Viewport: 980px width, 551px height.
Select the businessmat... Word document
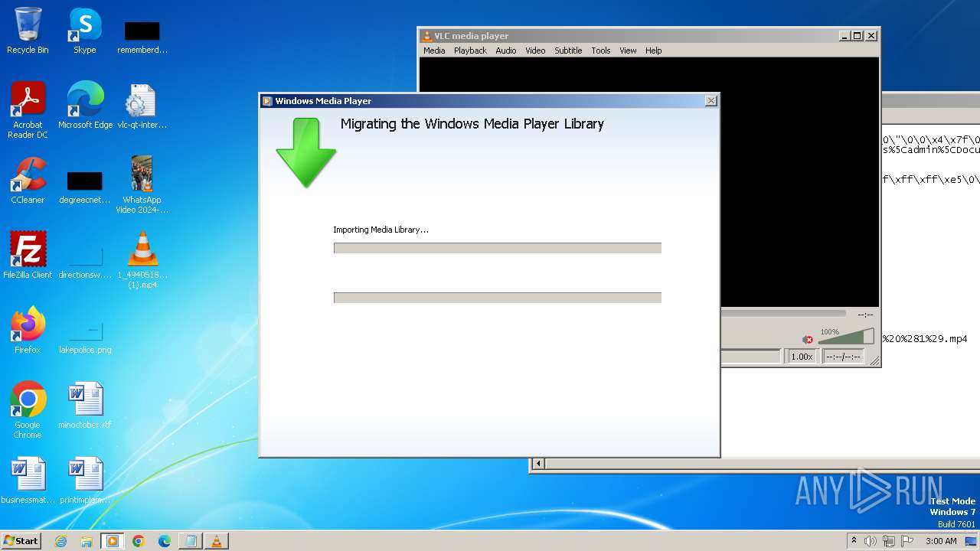pyautogui.click(x=28, y=481)
